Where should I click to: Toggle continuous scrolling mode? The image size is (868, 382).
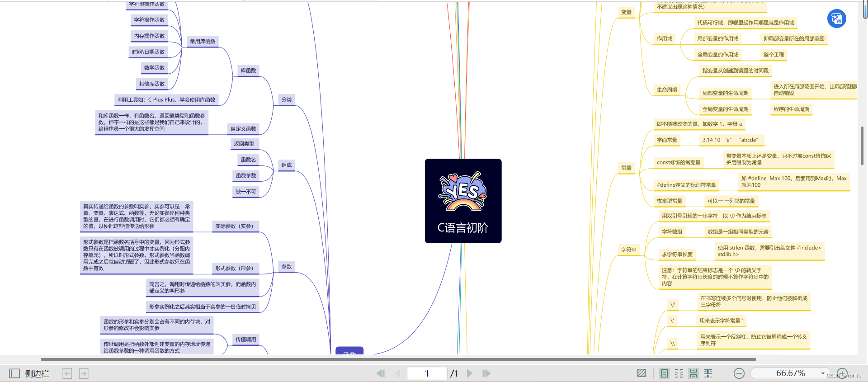693,373
